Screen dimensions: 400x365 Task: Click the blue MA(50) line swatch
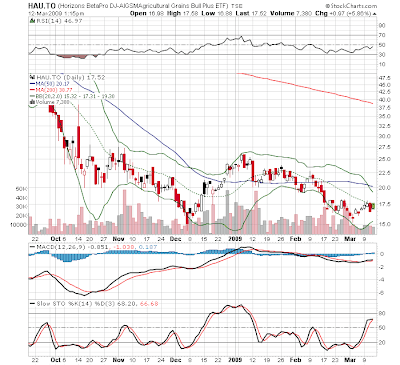click(32, 83)
